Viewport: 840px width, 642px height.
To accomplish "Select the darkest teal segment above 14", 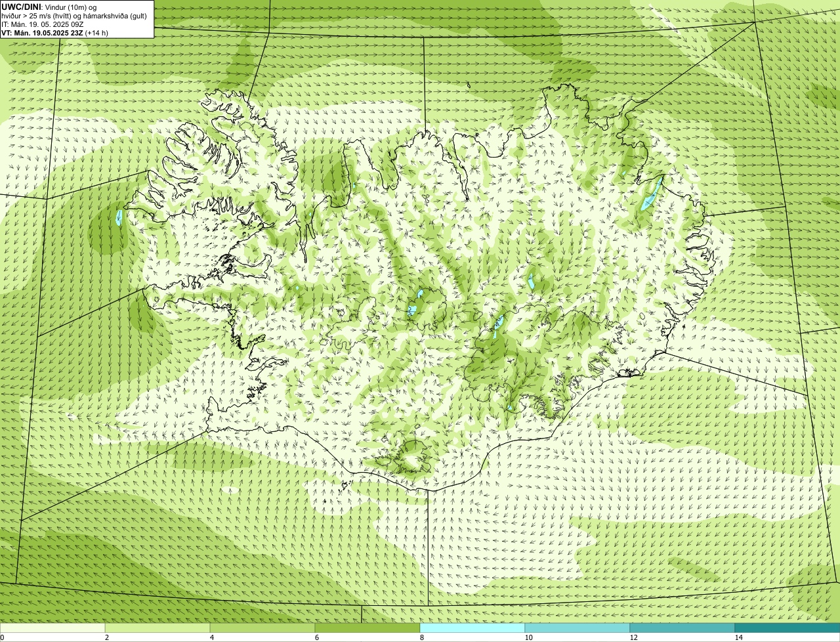I will pyautogui.click(x=787, y=628).
